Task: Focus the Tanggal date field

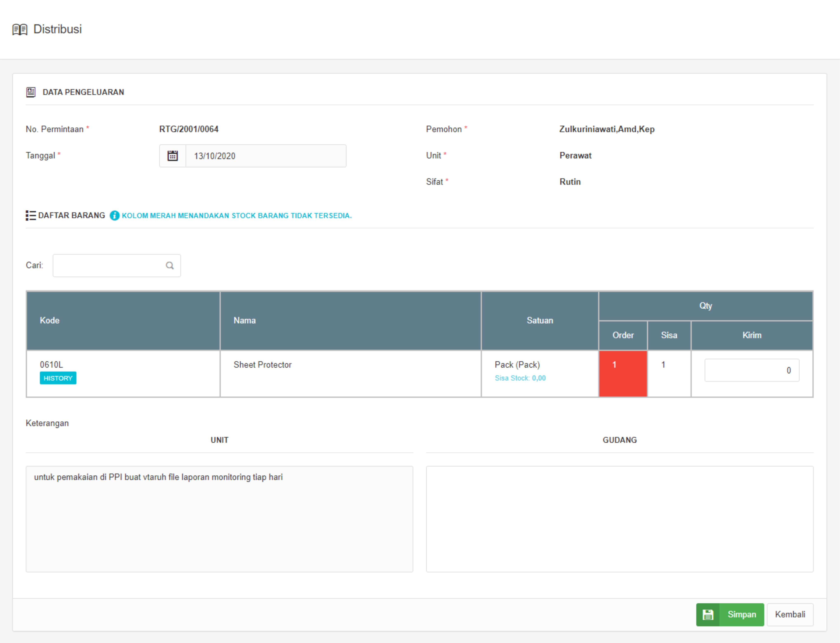Action: pyautogui.click(x=266, y=156)
